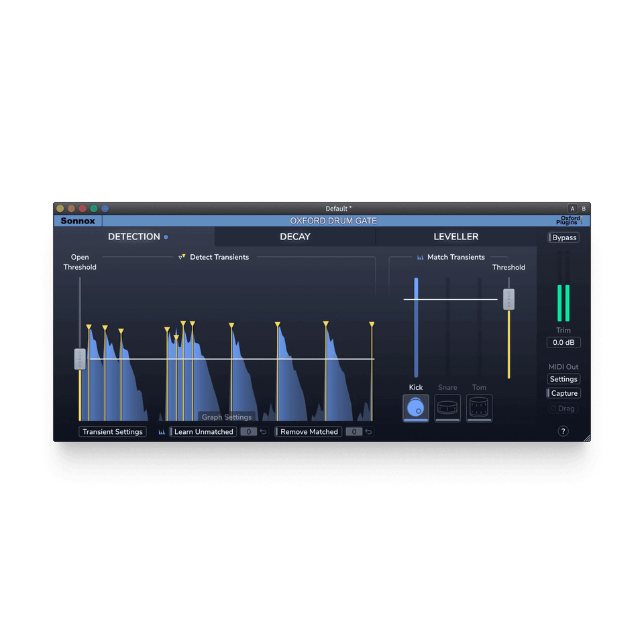Click the OXFORD DRUM GATE title text

[x=333, y=221]
